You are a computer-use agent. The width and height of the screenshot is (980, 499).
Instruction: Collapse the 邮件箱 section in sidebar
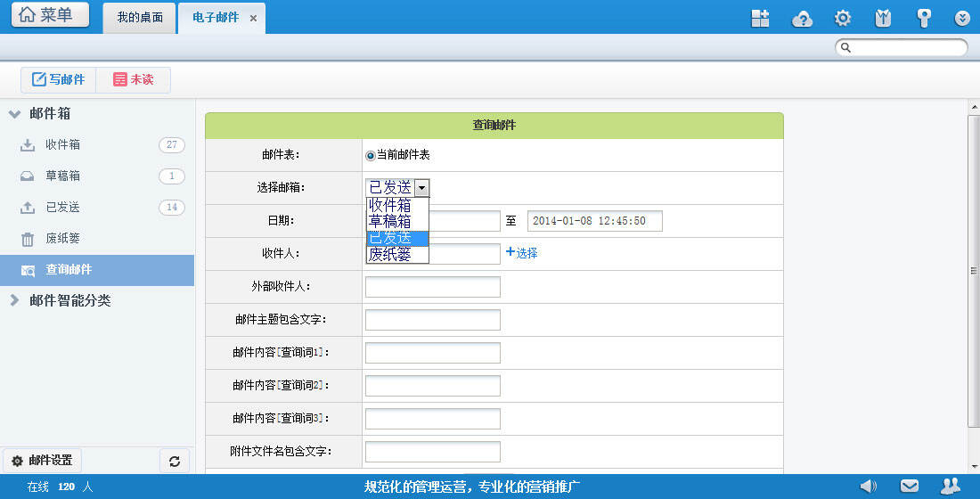tap(15, 114)
